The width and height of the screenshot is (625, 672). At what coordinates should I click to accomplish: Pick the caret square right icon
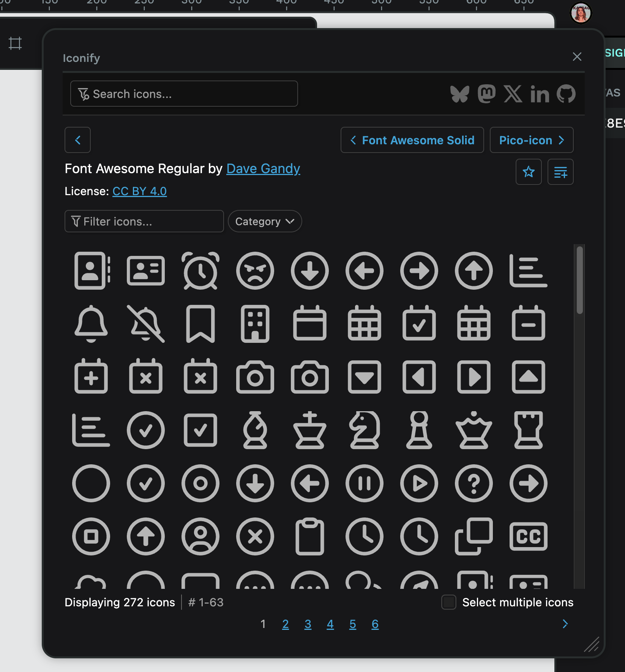point(474,377)
